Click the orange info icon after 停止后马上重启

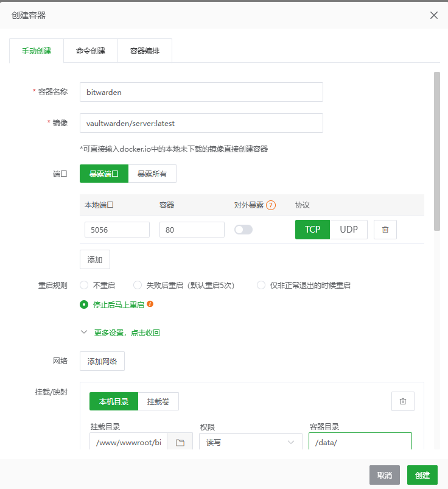150,303
